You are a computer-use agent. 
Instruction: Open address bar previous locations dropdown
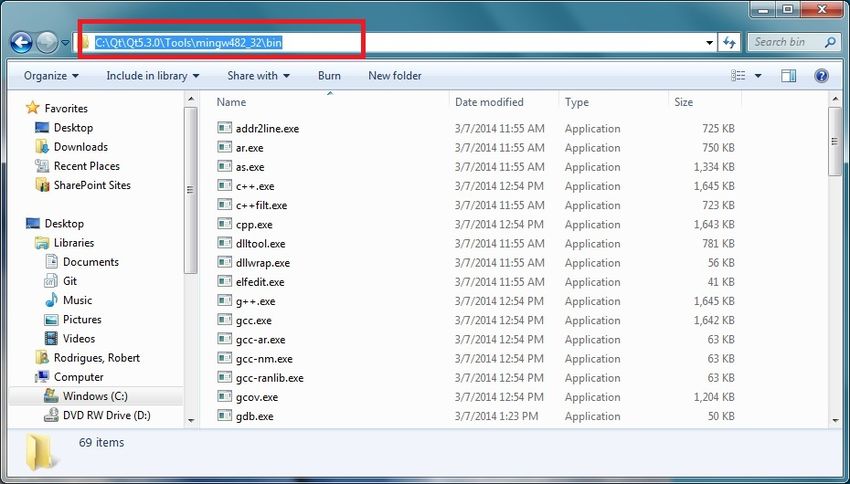710,42
